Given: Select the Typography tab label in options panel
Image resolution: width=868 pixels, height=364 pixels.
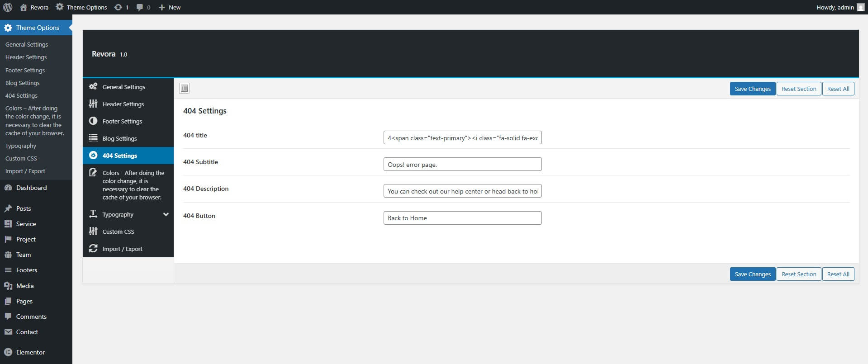Looking at the screenshot, I should click(x=118, y=214).
